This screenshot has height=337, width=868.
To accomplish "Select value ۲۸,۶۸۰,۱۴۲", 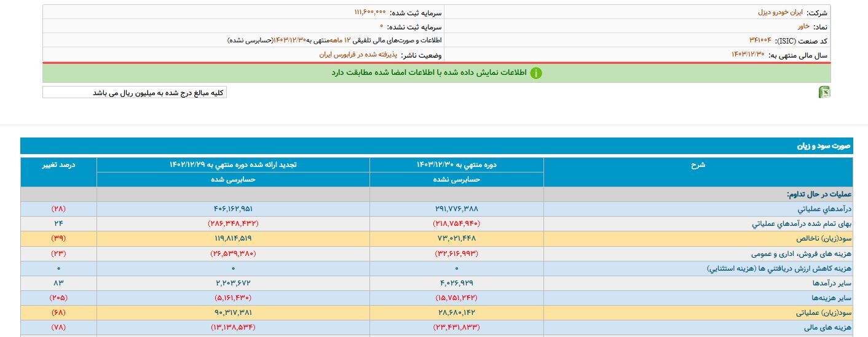I will pyautogui.click(x=457, y=312).
